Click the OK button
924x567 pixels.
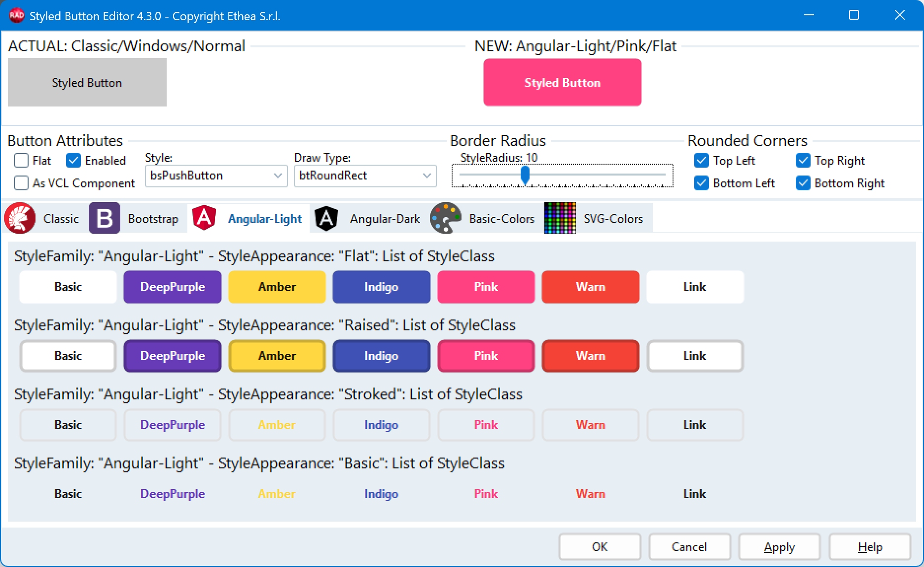pos(600,547)
